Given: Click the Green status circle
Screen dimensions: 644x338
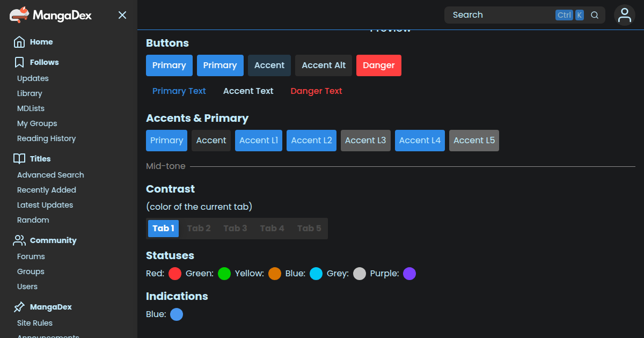Looking at the screenshot, I should [224, 274].
